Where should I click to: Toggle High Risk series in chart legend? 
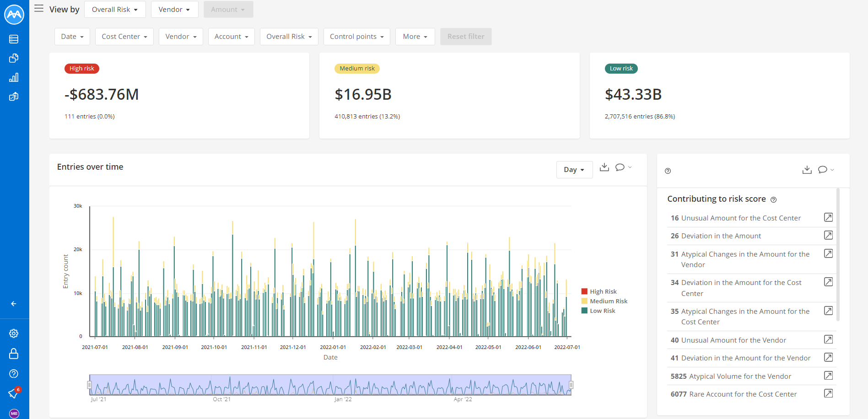click(x=599, y=291)
